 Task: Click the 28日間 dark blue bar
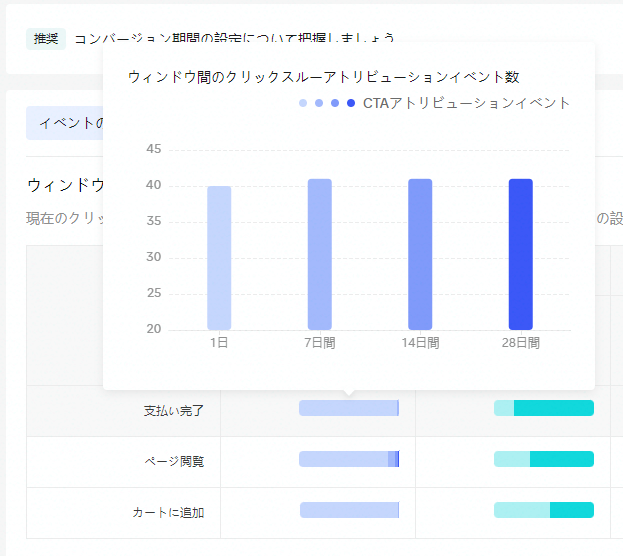pyautogui.click(x=520, y=254)
